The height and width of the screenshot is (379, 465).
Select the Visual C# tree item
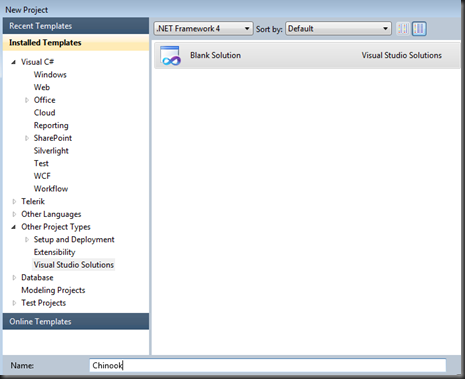37,62
